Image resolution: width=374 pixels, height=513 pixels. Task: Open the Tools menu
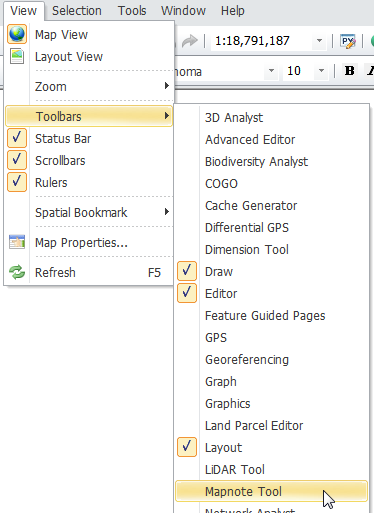click(132, 11)
